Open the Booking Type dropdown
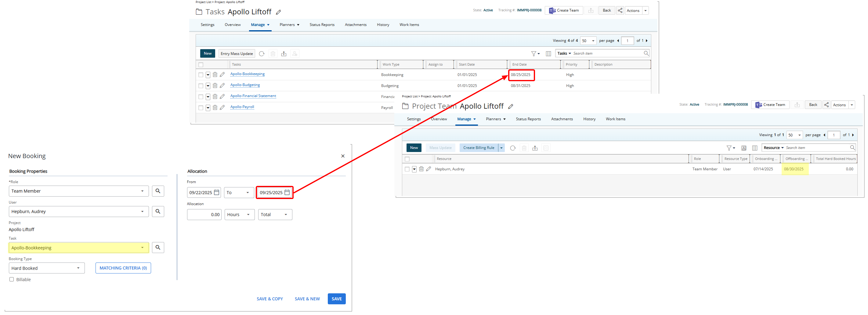 pos(46,268)
